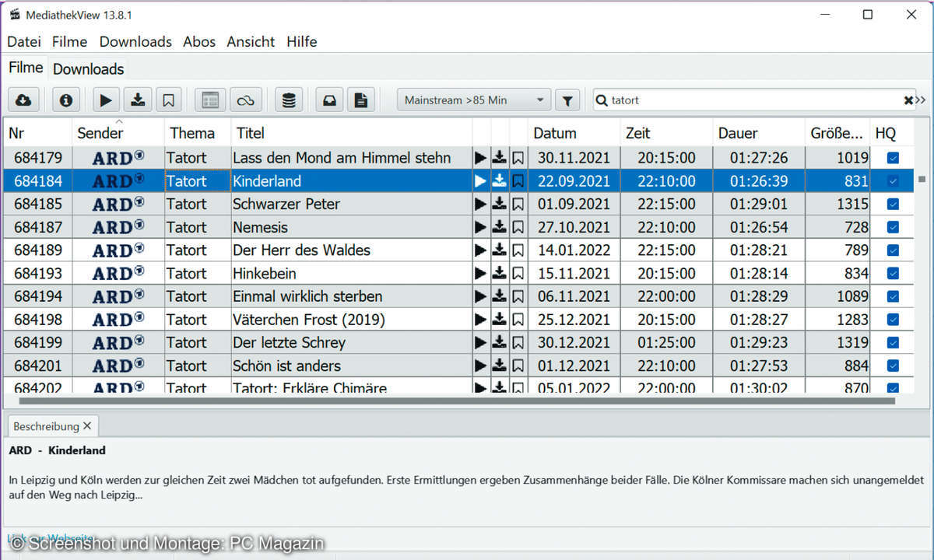
Task: Toggle HQ checkbox for Väterchen Frost (2019)
Action: coord(893,320)
